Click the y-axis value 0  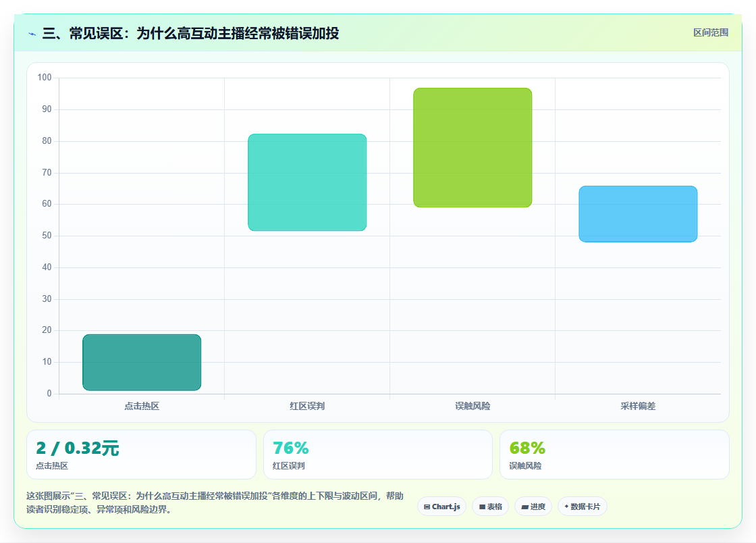click(49, 394)
